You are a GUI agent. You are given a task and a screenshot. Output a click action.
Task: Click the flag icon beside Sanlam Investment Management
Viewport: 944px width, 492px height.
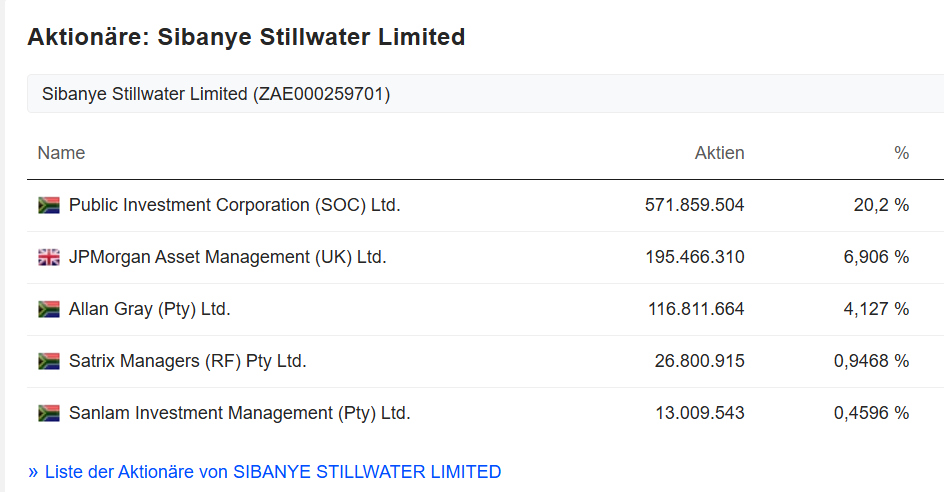tap(49, 413)
